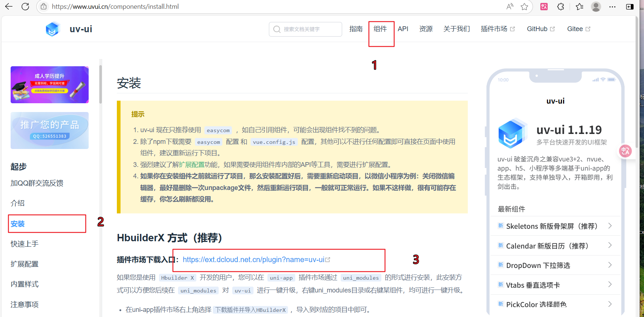The height and width of the screenshot is (317, 644).
Task: Expand Calendar 新版日历 chevron
Action: coord(610,245)
